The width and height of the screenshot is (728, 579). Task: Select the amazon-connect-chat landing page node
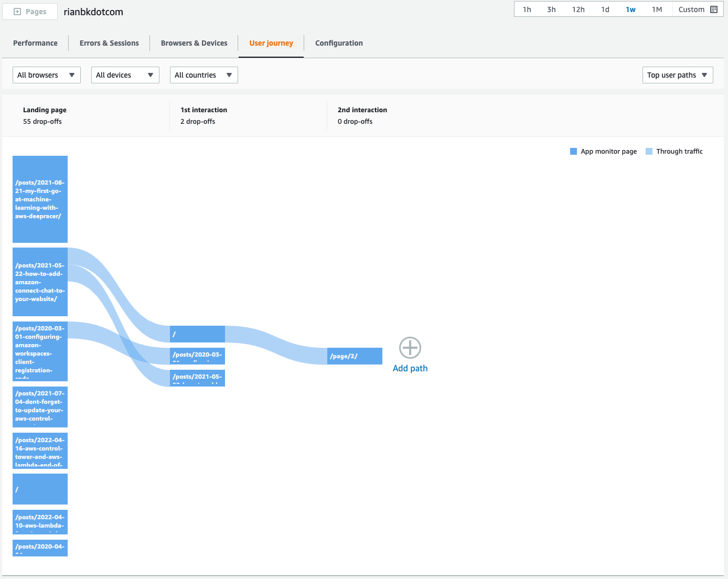40,282
